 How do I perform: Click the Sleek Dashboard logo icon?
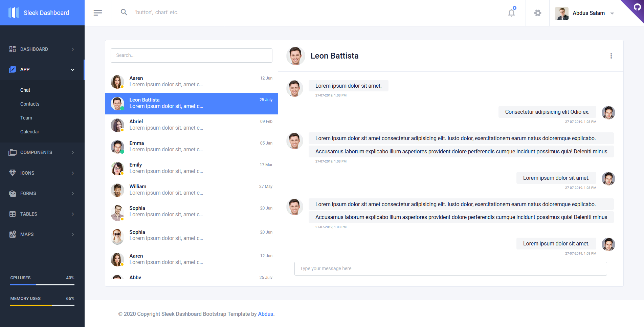pos(14,13)
